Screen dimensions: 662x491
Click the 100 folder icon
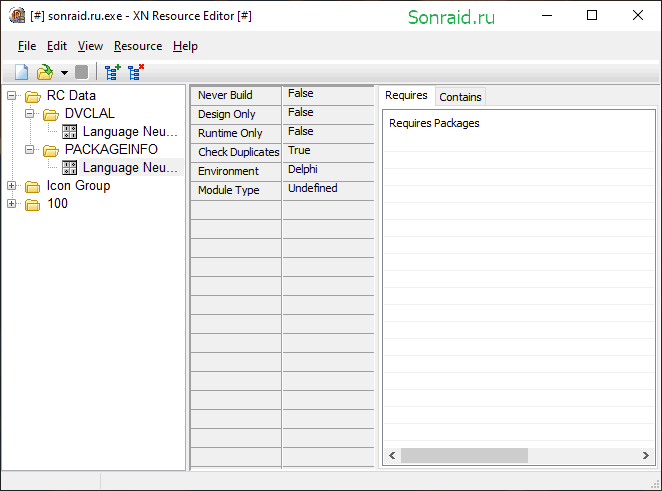(x=33, y=204)
